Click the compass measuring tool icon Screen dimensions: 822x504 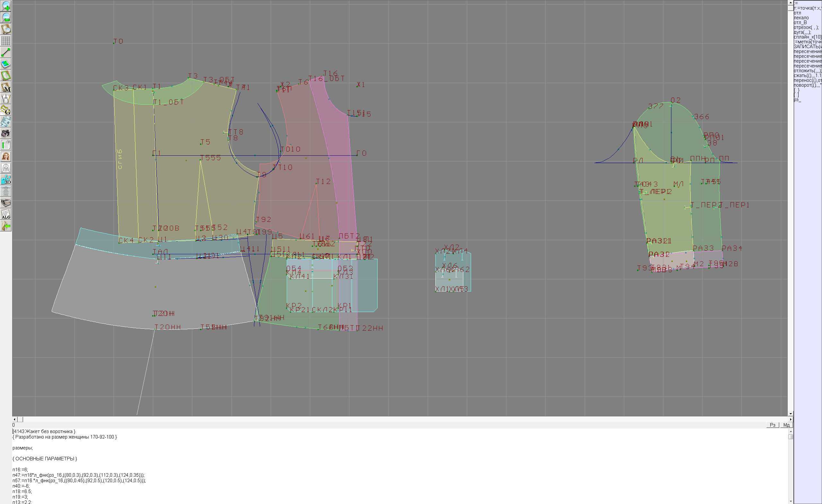[6, 99]
